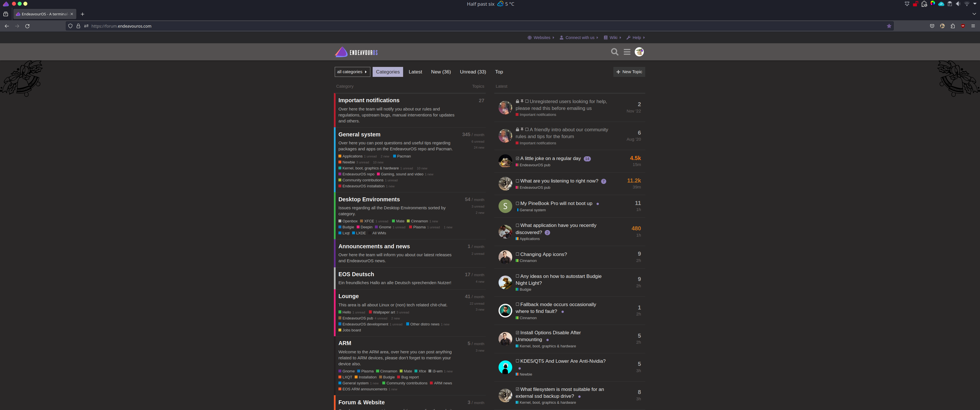Screen dimensions: 980x410
Task: Toggle checkbox for 'My PineBook Pro will not boot up'
Action: pos(517,203)
